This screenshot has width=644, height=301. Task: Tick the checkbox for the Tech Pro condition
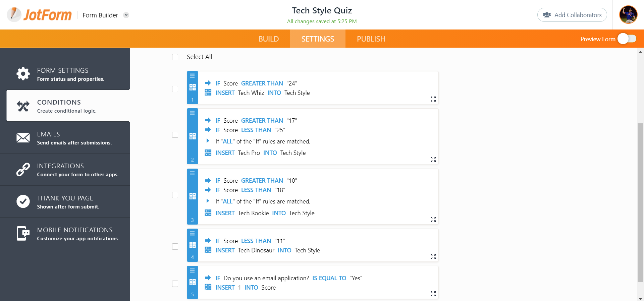[x=175, y=135]
